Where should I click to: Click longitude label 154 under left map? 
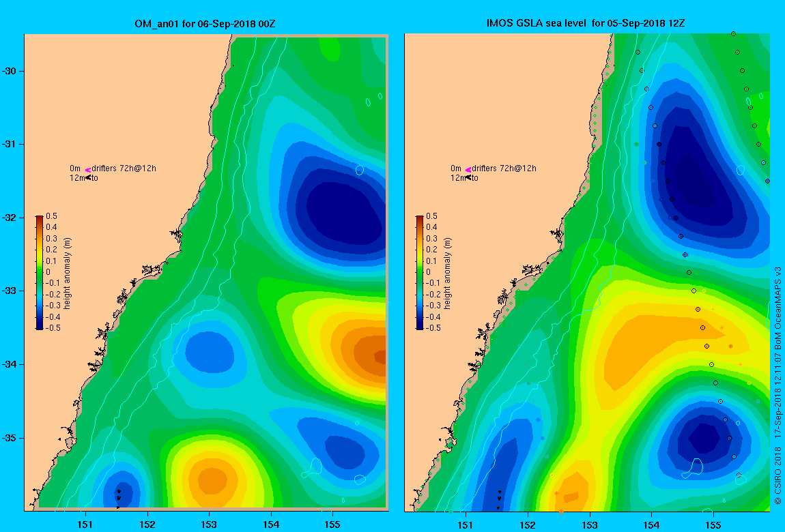point(271,524)
